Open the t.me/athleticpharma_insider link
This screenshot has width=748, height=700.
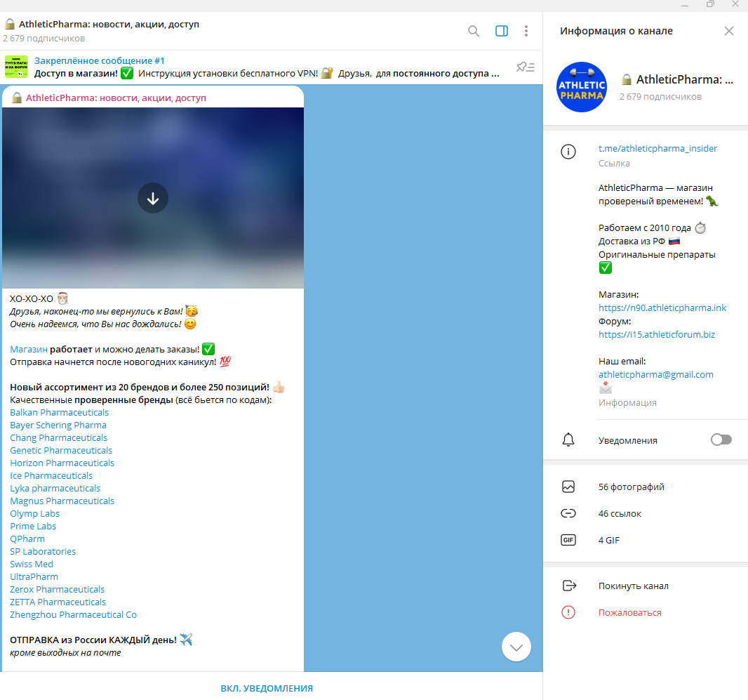coord(657,149)
